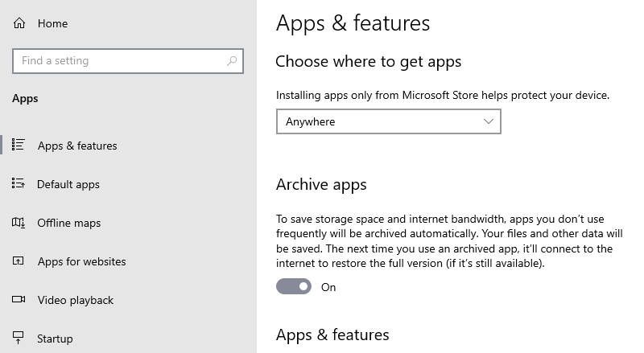Open Video playback settings
This screenshot has height=353, width=644.
76,300
